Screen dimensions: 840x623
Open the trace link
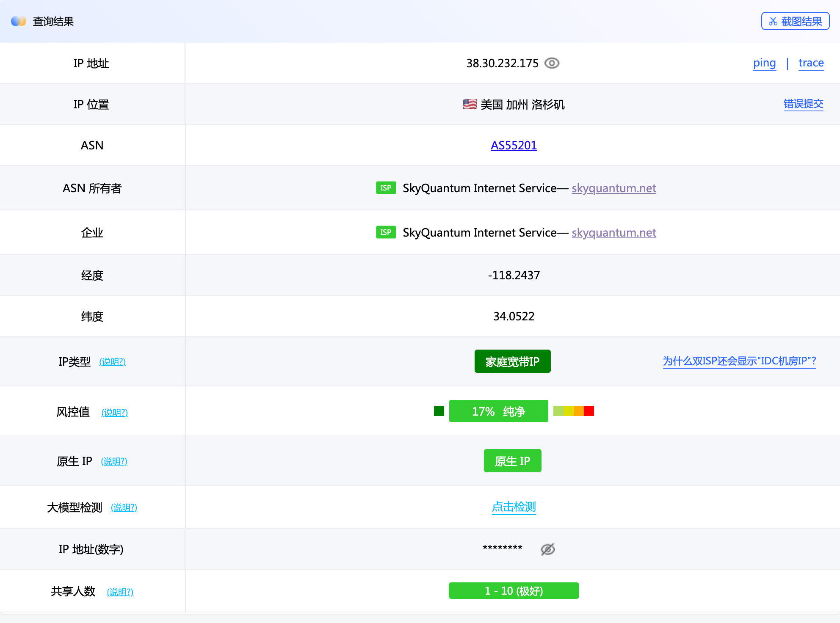point(811,63)
